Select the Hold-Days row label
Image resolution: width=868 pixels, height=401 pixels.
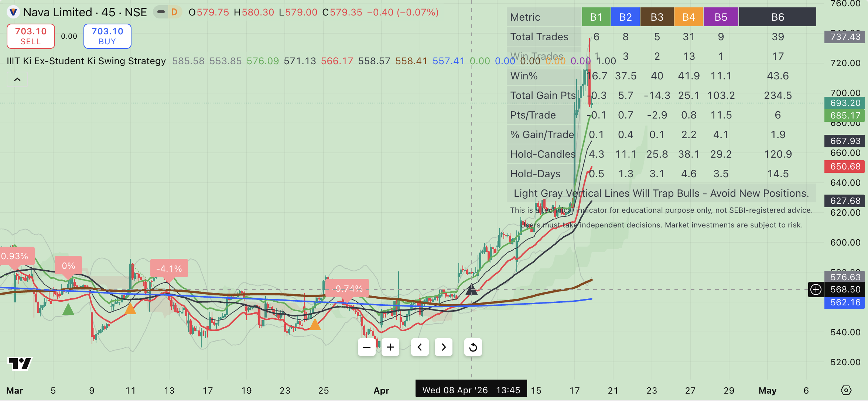tap(535, 174)
